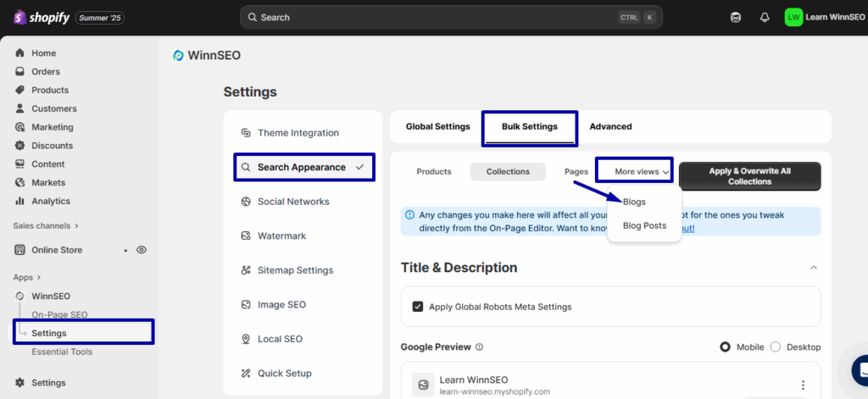Click the Markets globe icon
This screenshot has width=868, height=399.
pyautogui.click(x=20, y=182)
